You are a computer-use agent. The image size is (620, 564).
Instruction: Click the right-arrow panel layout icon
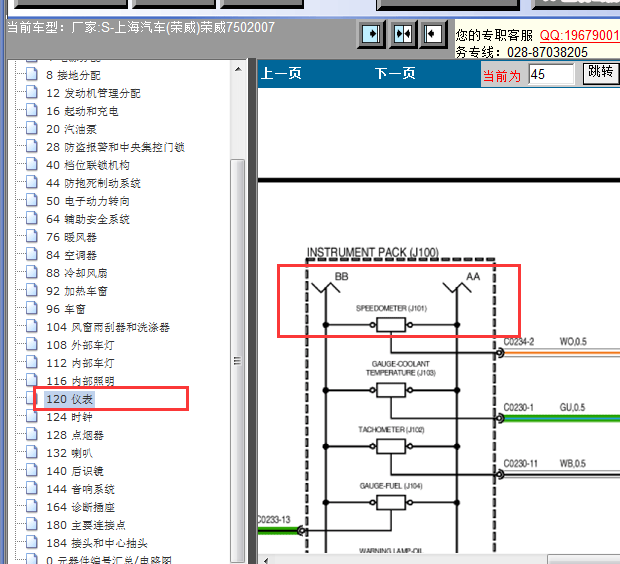click(x=371, y=34)
